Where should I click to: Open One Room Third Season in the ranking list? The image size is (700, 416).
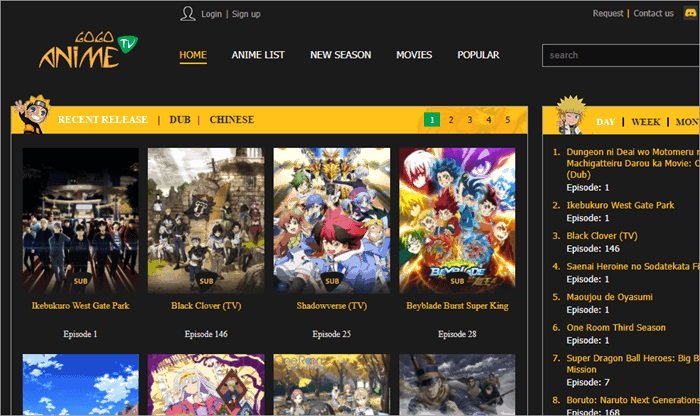click(x=616, y=328)
